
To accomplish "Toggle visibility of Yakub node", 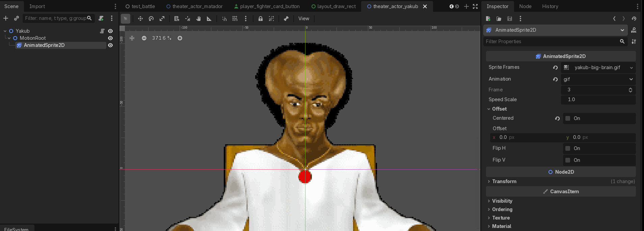I will [x=110, y=31].
